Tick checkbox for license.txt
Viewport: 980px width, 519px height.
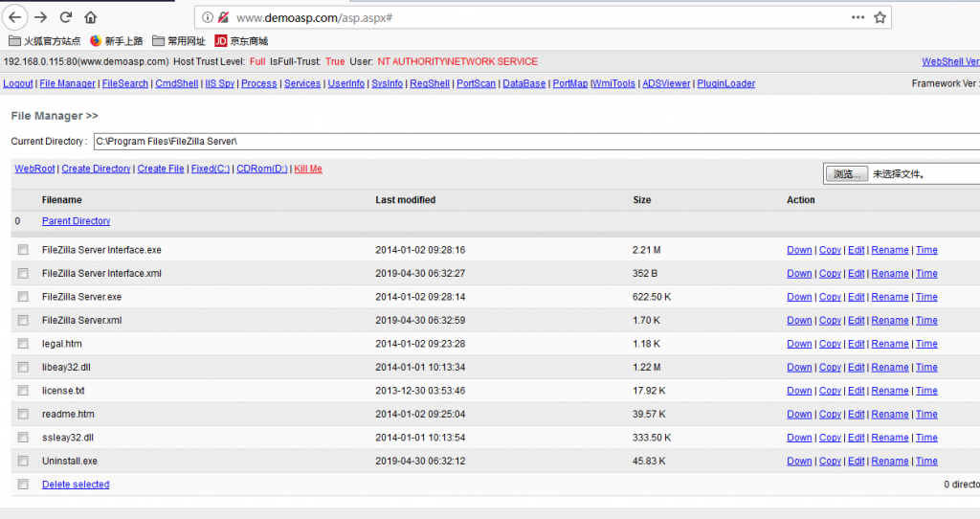tap(23, 390)
